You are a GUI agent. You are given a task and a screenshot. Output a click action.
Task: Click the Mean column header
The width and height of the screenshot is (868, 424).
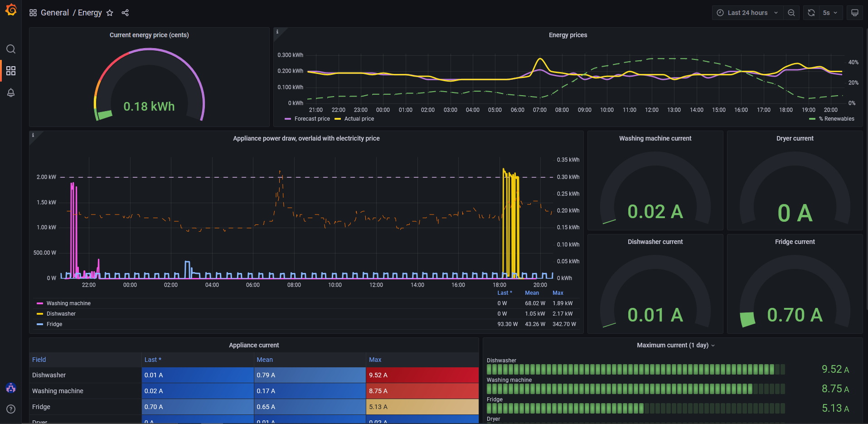[x=265, y=359]
